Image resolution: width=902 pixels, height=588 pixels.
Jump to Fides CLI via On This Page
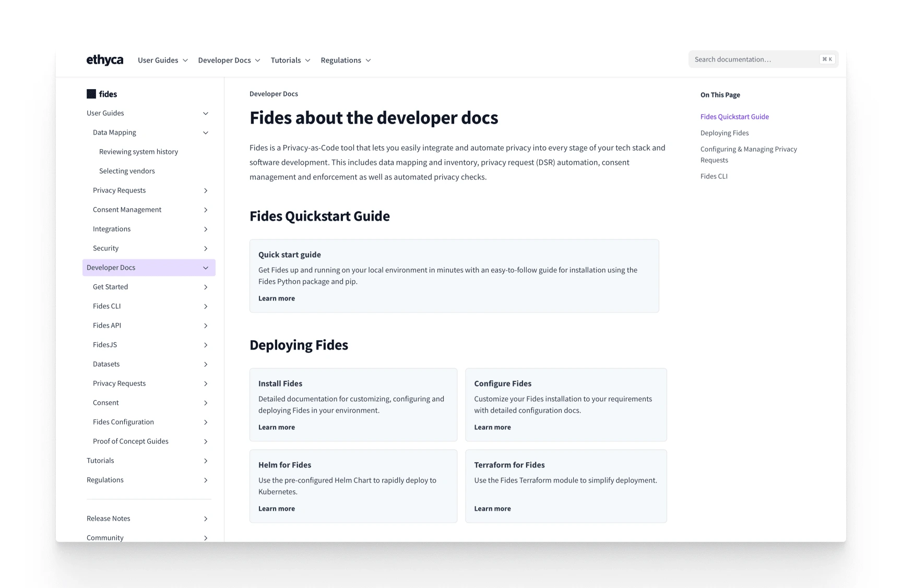tap(714, 176)
